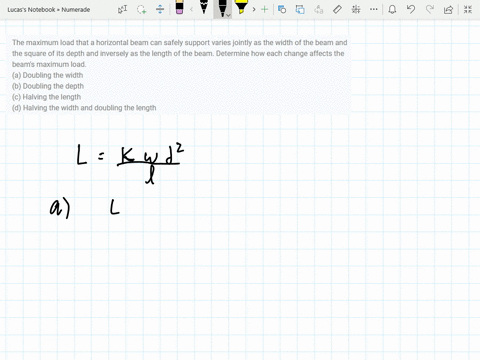Open the selected pen's options dropdown arrow
Screen dimensions: 480x360
coord(228,15)
